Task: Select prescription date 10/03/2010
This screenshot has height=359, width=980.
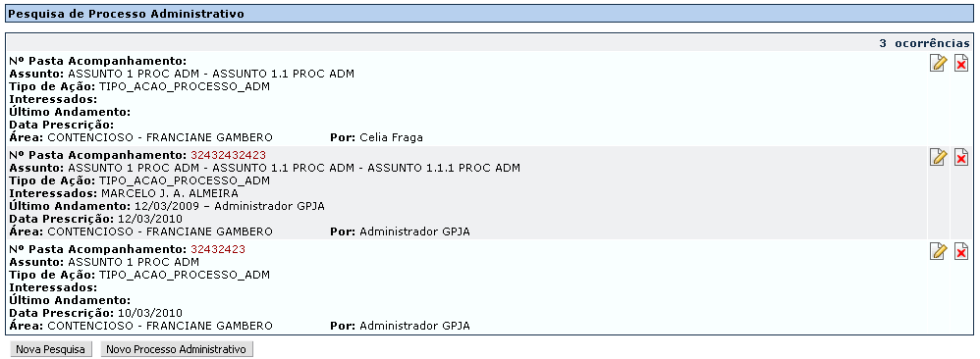Action: (x=148, y=313)
